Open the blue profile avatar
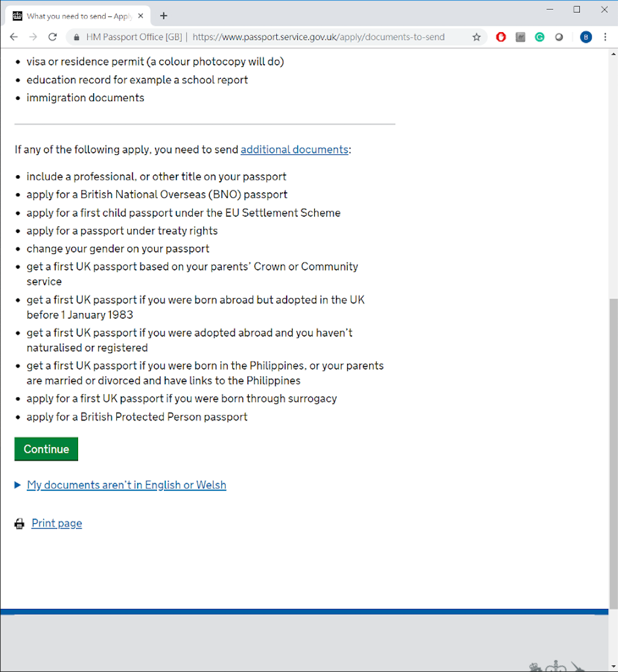Screen dimensions: 618x672 [586, 37]
